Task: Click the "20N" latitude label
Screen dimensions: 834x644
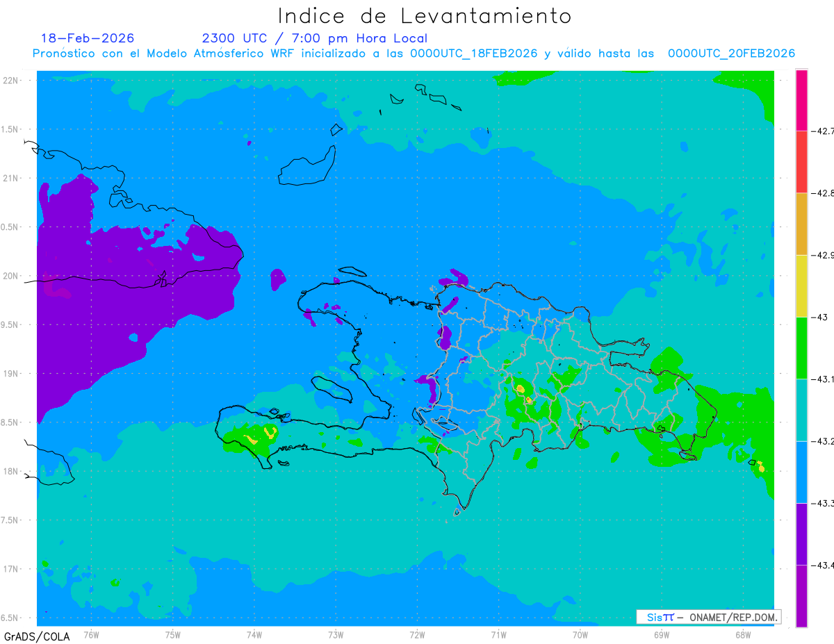Action: (12, 276)
